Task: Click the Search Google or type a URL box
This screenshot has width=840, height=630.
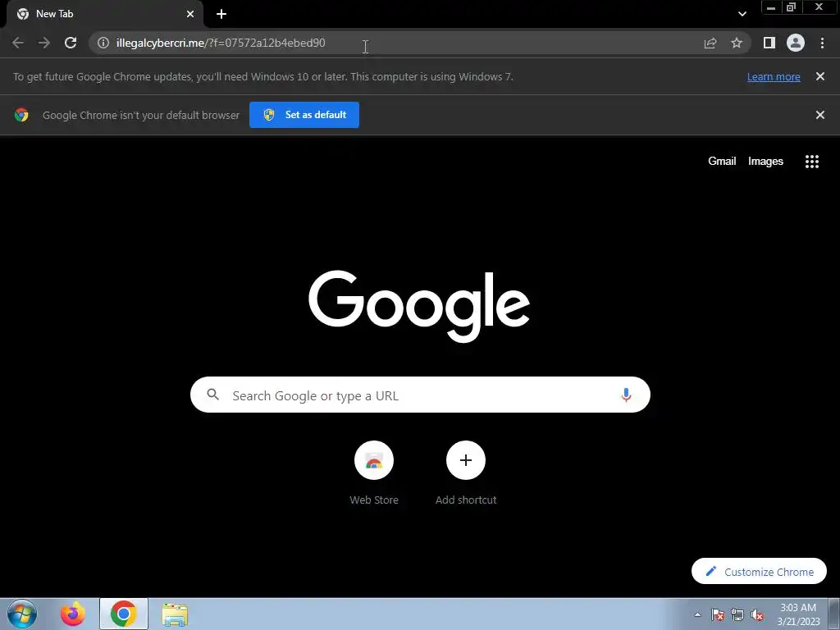Action: point(420,395)
